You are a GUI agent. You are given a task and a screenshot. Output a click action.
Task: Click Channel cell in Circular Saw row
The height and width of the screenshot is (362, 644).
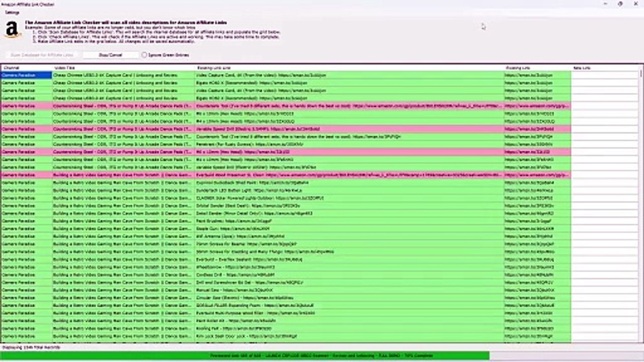(x=26, y=298)
